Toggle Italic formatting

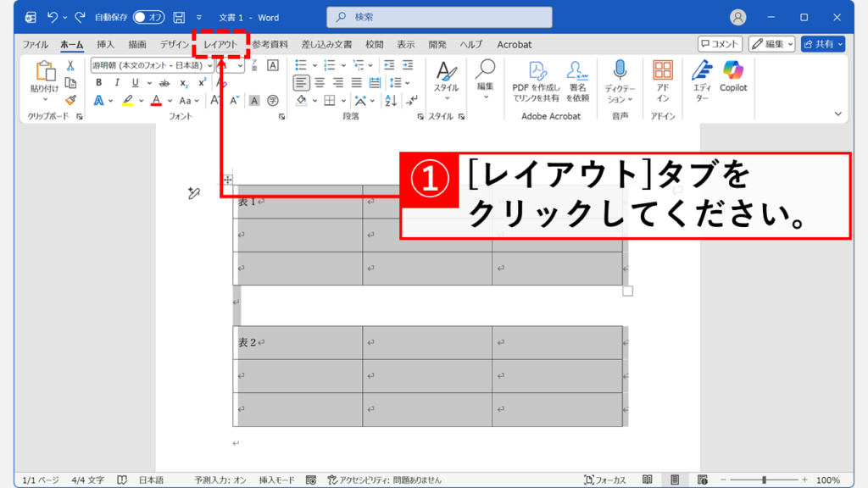pyautogui.click(x=117, y=81)
